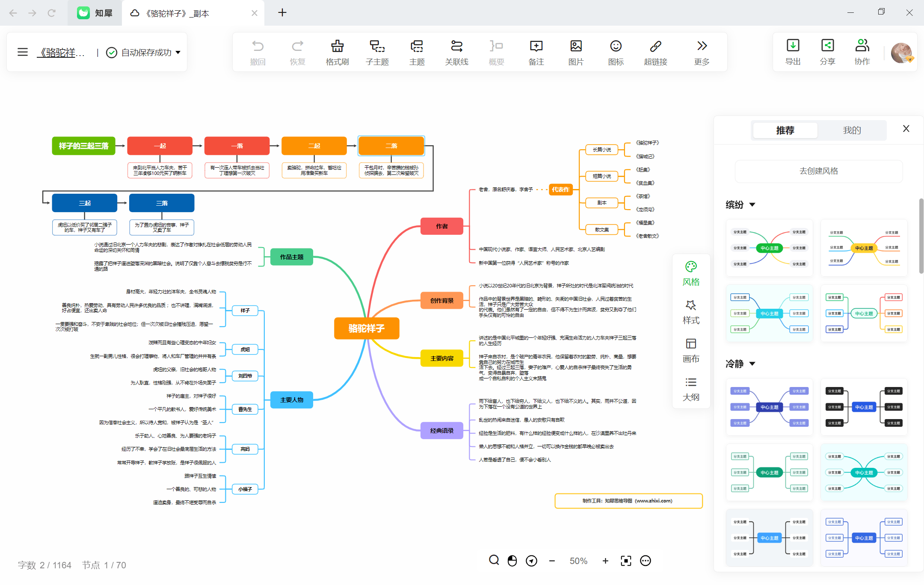Apply the 冷静 black branches theme
The width and height of the screenshot is (924, 585).
864,407
